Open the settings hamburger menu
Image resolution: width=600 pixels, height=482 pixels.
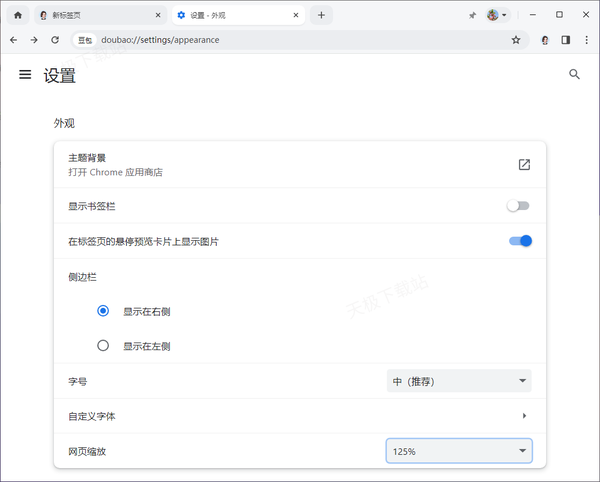[x=25, y=74]
